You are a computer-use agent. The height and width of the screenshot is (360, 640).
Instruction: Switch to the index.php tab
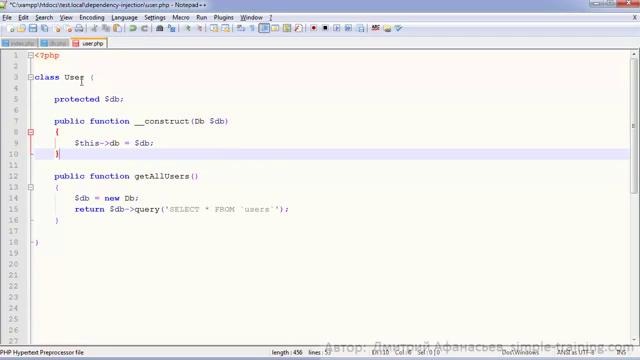click(x=19, y=43)
